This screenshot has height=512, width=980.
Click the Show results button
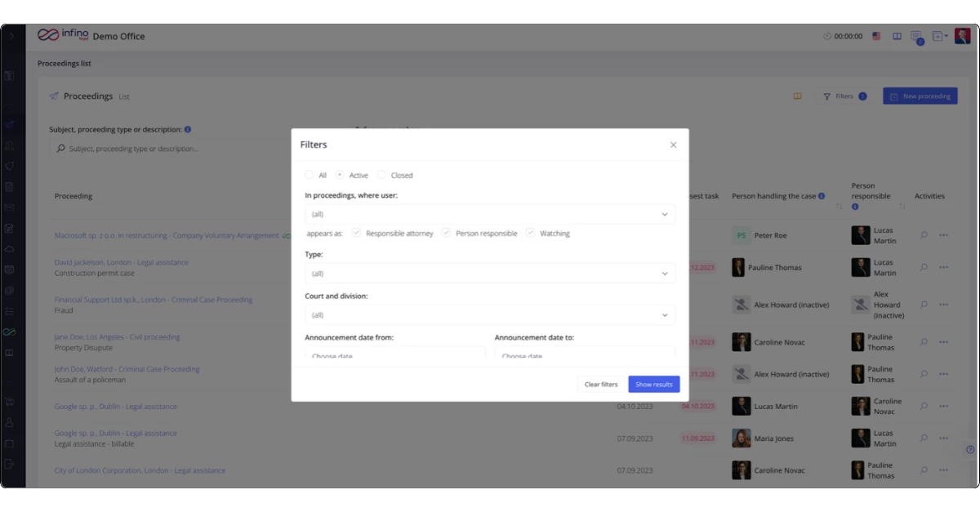point(653,384)
